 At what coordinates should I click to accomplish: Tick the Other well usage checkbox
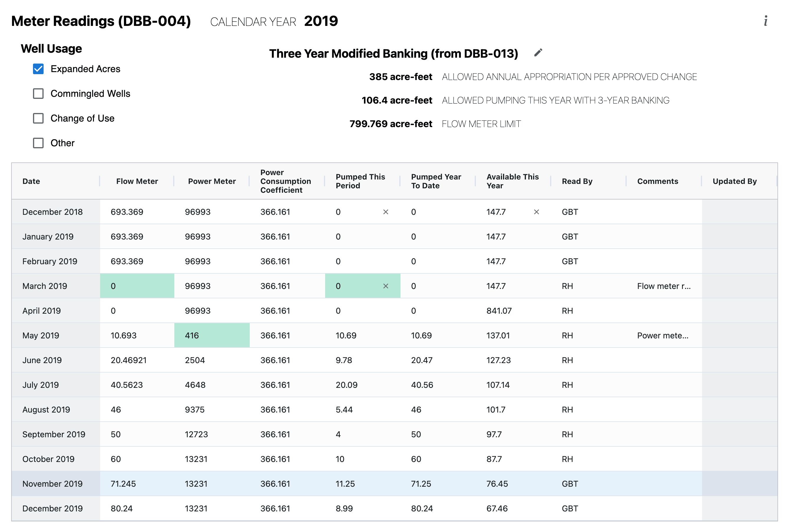[x=38, y=143]
